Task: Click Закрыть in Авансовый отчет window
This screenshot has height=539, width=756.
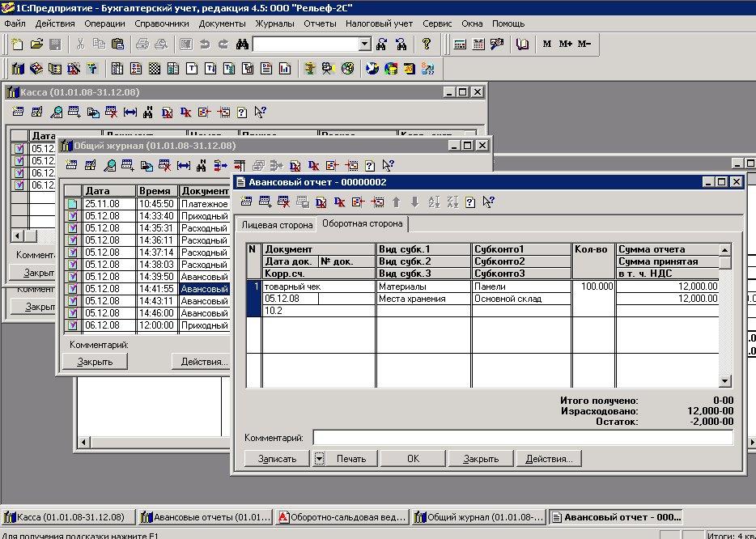Action: click(481, 459)
